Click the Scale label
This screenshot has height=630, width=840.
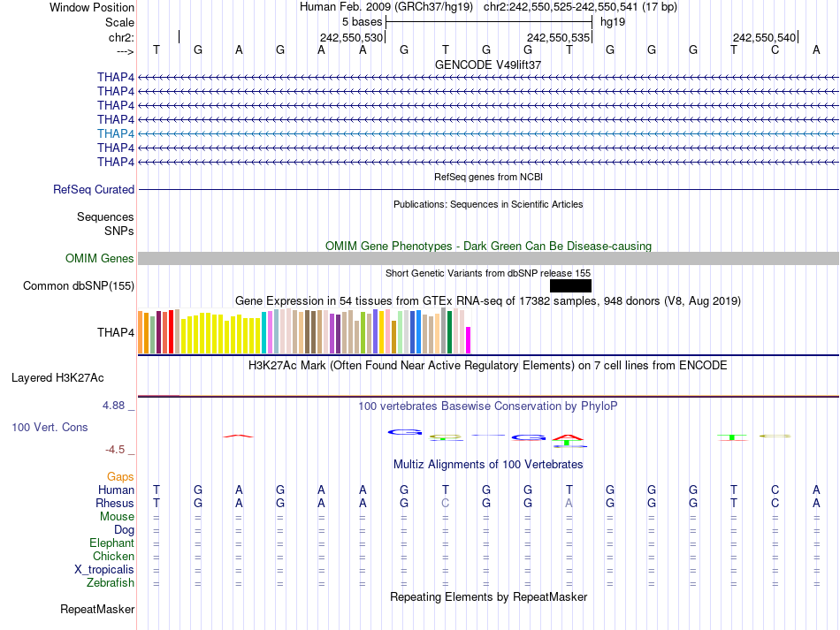(x=119, y=22)
